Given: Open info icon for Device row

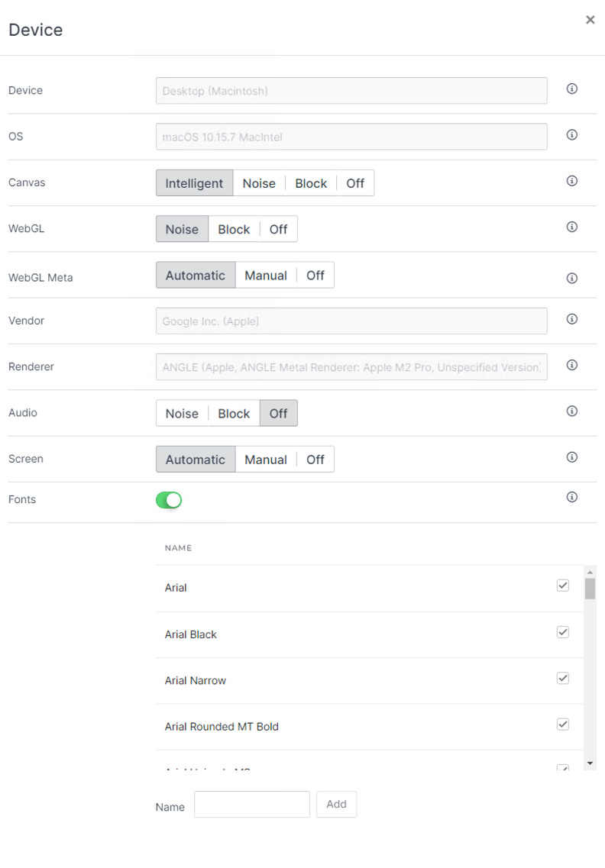Looking at the screenshot, I should click(571, 89).
